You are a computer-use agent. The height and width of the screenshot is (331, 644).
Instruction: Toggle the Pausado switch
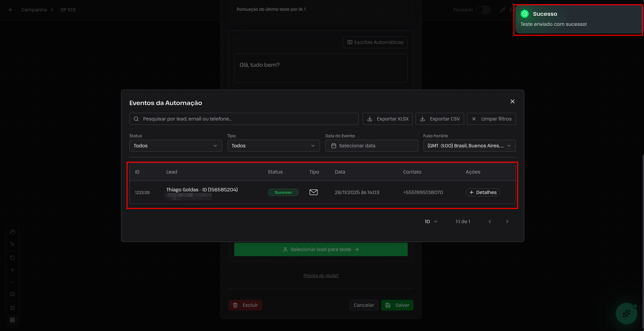coord(483,10)
